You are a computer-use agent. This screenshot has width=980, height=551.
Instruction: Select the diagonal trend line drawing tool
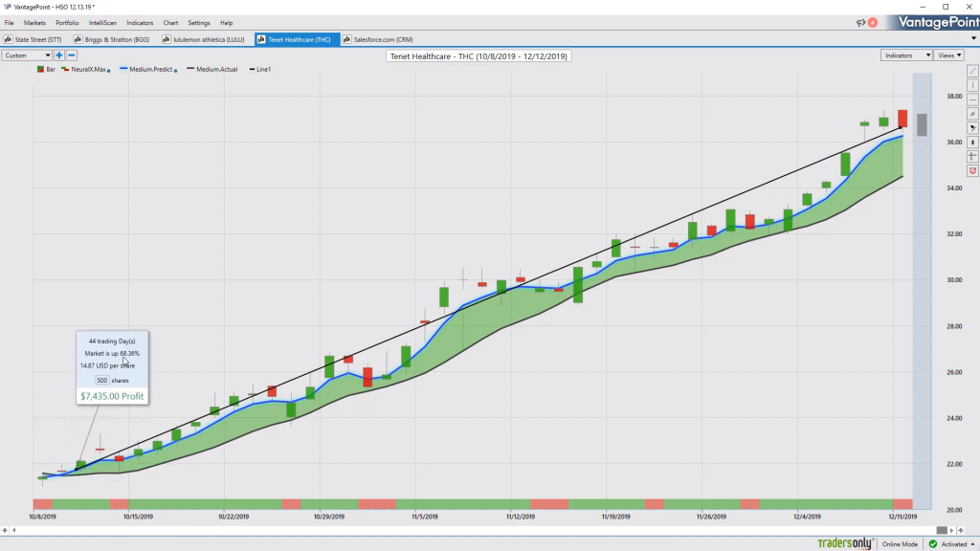pos(972,71)
